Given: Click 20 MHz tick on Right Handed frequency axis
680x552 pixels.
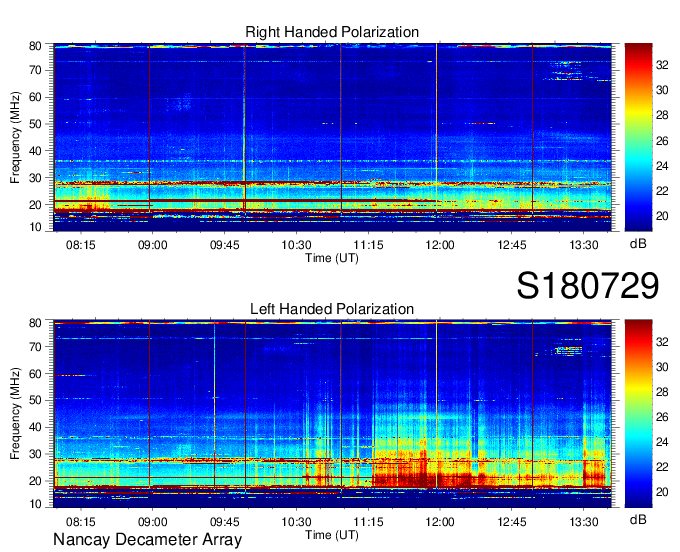Looking at the screenshot, I should coord(35,205).
